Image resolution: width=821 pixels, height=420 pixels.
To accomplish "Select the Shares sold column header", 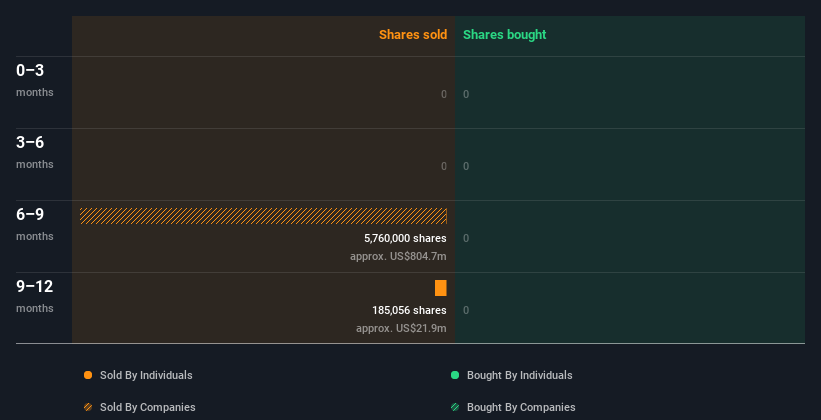I will coord(412,35).
